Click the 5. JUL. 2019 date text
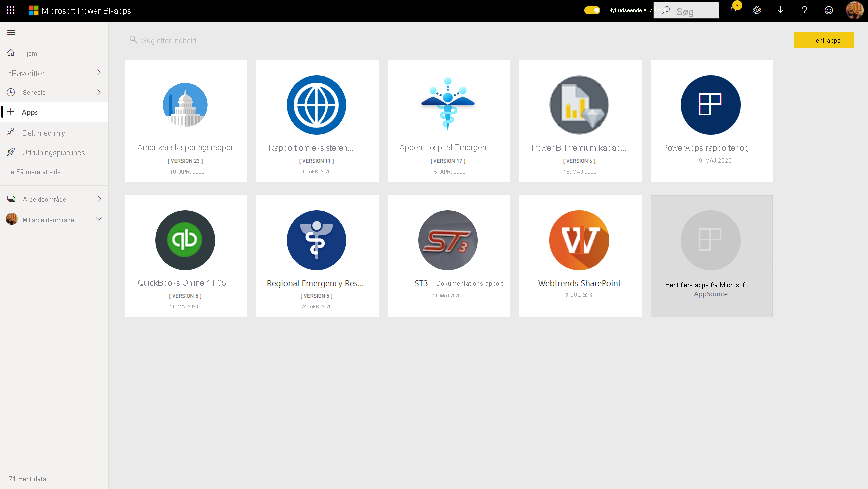The image size is (868, 489). (x=579, y=295)
